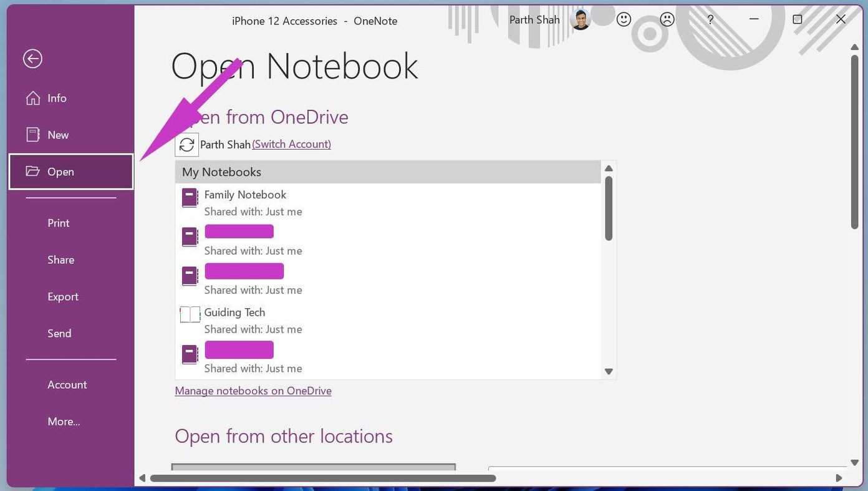This screenshot has height=491, width=868.
Task: Click the Switch Account link
Action: pyautogui.click(x=291, y=143)
